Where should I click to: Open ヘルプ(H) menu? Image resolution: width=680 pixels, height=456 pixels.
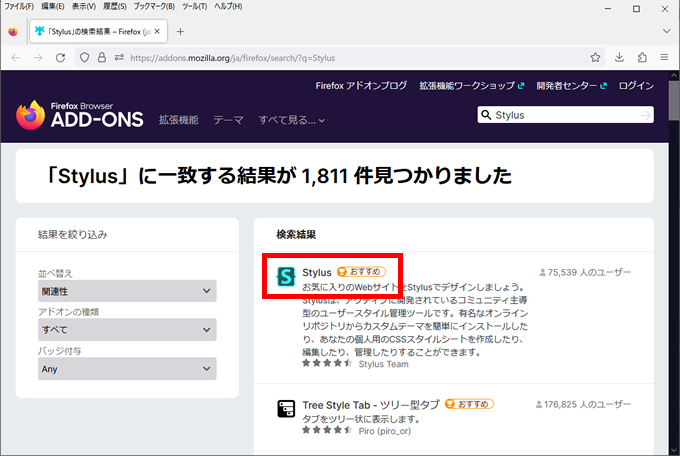tap(228, 7)
